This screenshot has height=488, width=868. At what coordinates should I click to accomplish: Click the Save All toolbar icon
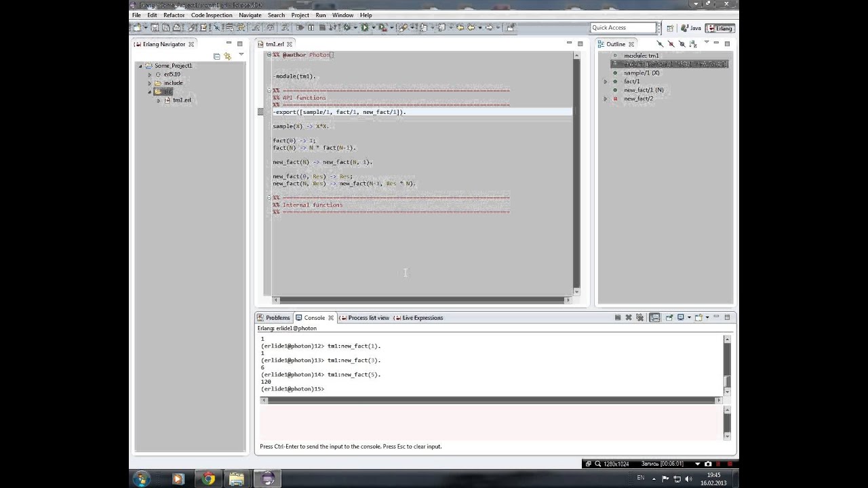pos(165,28)
